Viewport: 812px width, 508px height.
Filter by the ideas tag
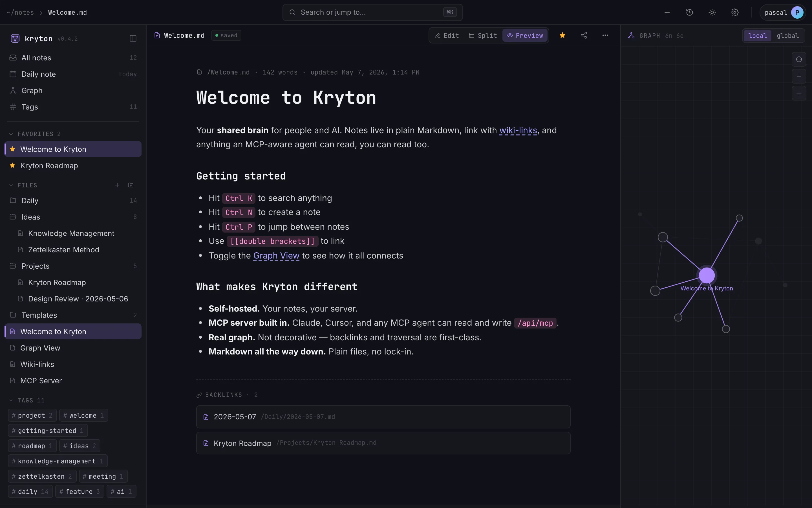tap(80, 446)
